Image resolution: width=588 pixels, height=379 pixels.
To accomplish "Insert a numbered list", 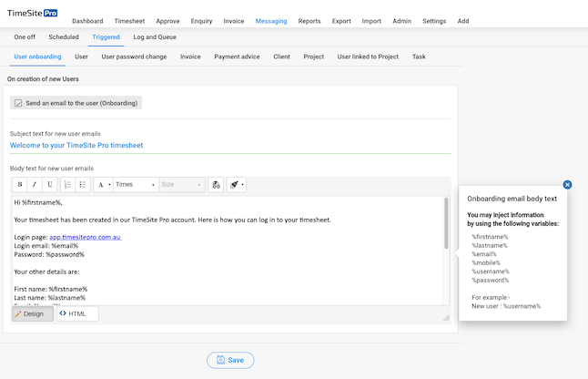I will click(67, 185).
